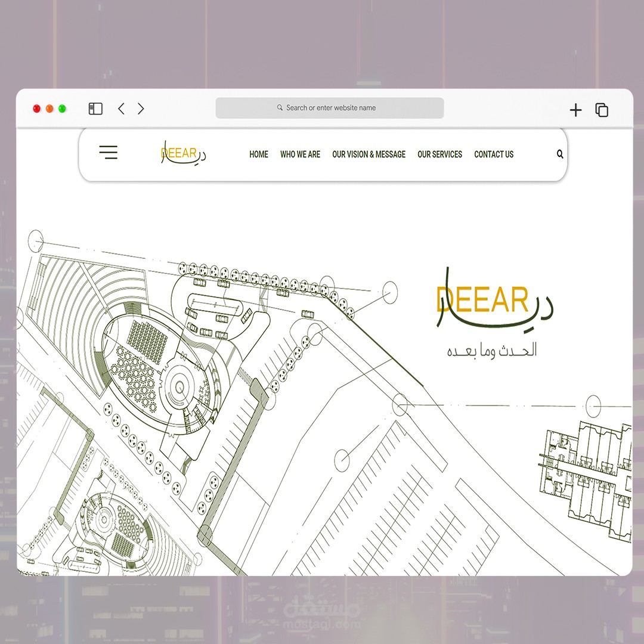Open a new tab with plus icon
Image resolution: width=644 pixels, height=644 pixels.
coord(576,110)
